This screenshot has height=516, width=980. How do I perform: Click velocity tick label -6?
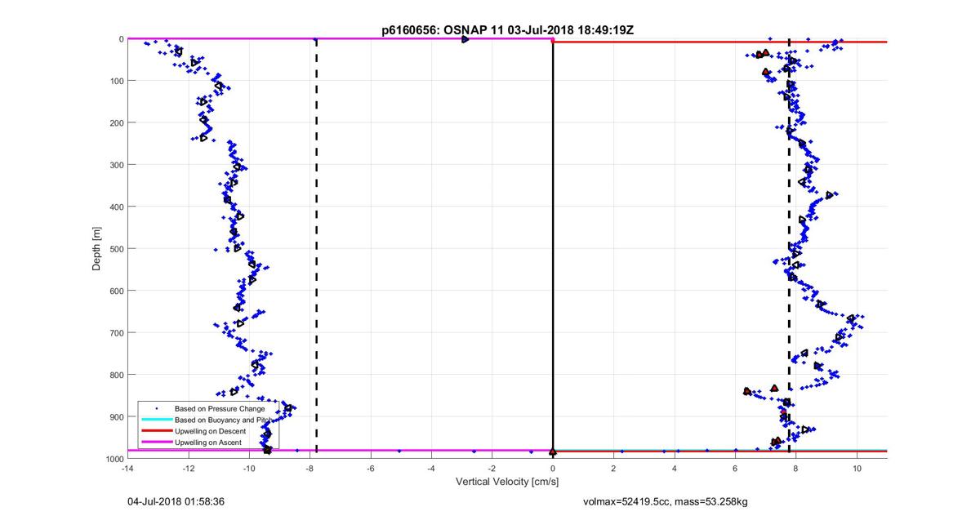[371, 469]
